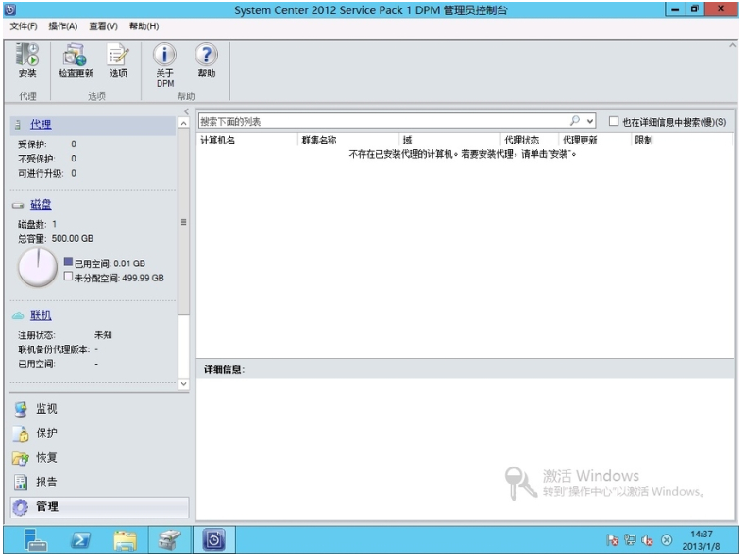
Task: Open the 查看(V) menu
Action: pyautogui.click(x=103, y=26)
